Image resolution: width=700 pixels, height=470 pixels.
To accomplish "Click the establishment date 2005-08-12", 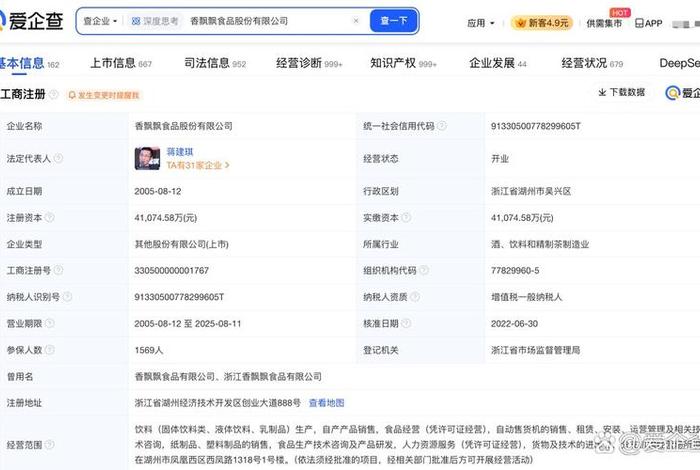I will coord(158,191).
